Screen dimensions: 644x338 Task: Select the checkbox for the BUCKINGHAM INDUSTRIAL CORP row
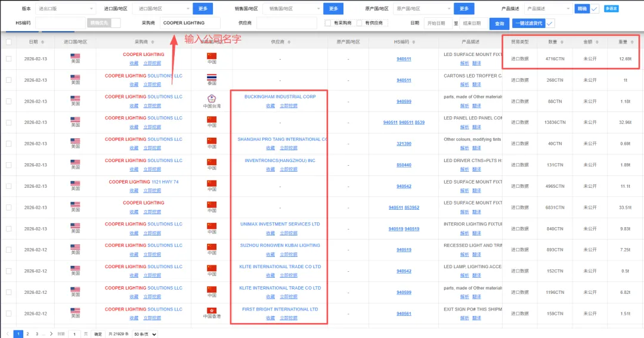(8, 101)
